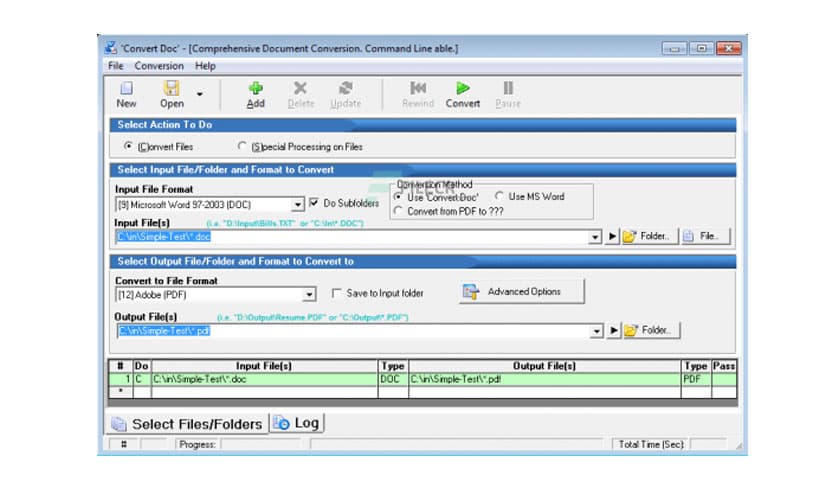Click the Input File(s) column header

(264, 366)
